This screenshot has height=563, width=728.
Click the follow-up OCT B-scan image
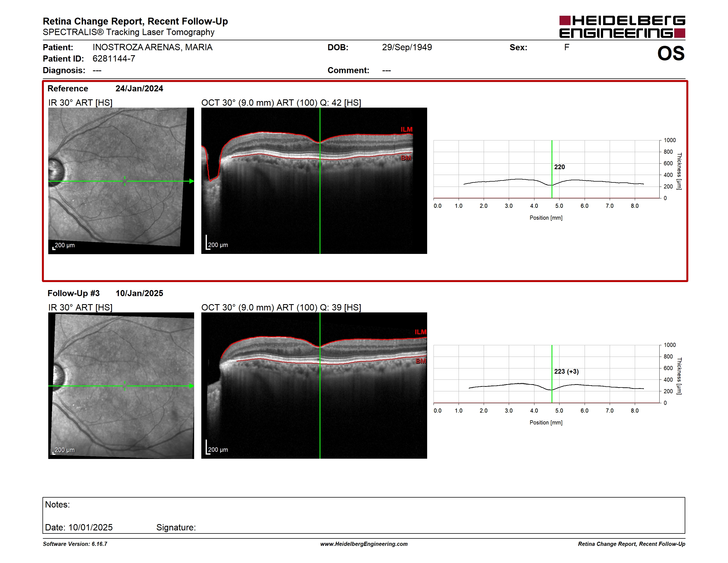pyautogui.click(x=314, y=386)
